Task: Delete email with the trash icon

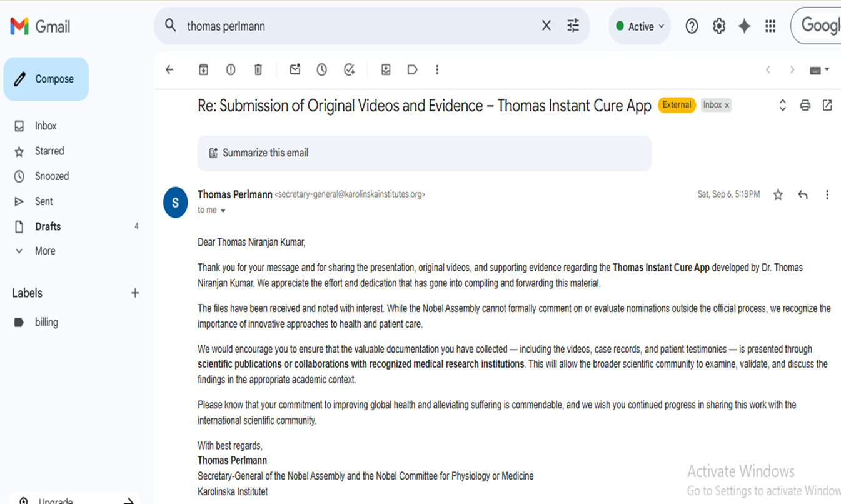Action: (258, 70)
